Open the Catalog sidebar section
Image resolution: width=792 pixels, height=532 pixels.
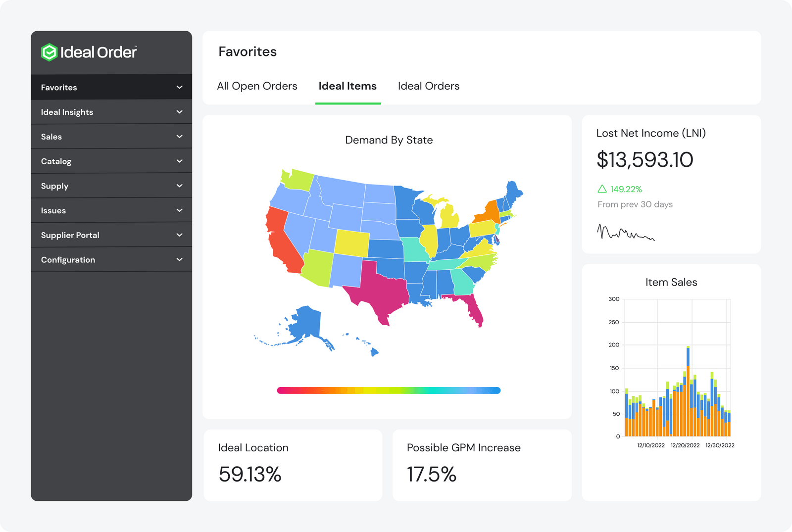click(x=111, y=161)
